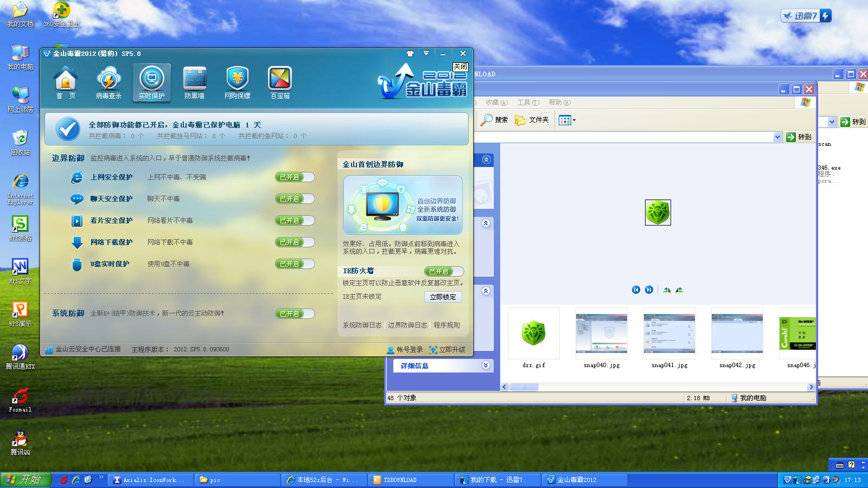Open the 百宝箱 toolbox icon
Image resolution: width=868 pixels, height=488 pixels.
pos(280,82)
